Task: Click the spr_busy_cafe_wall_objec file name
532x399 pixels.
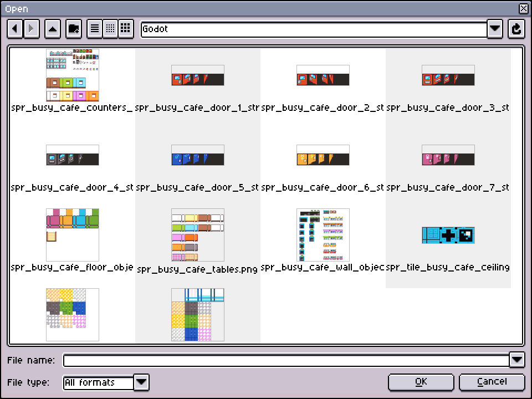Action: 323,267
